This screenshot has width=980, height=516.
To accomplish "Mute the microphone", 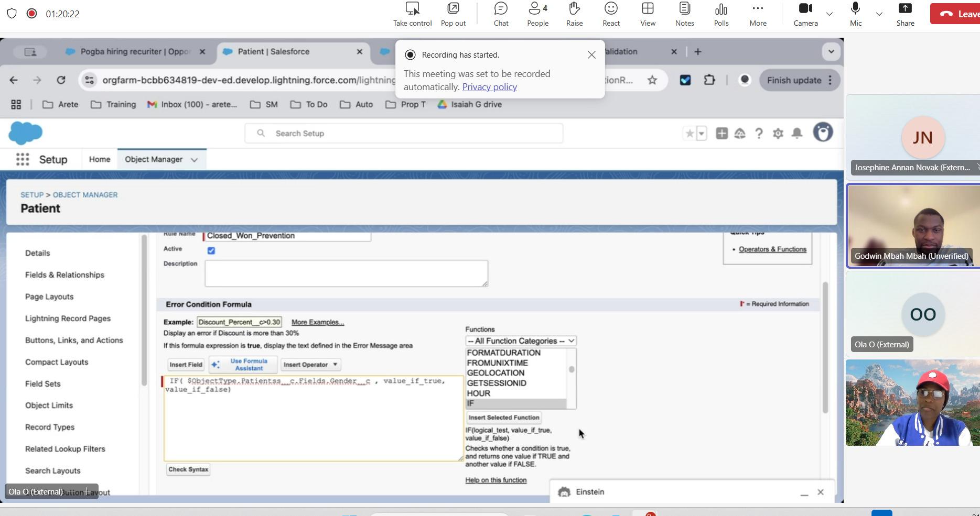I will click(x=855, y=14).
